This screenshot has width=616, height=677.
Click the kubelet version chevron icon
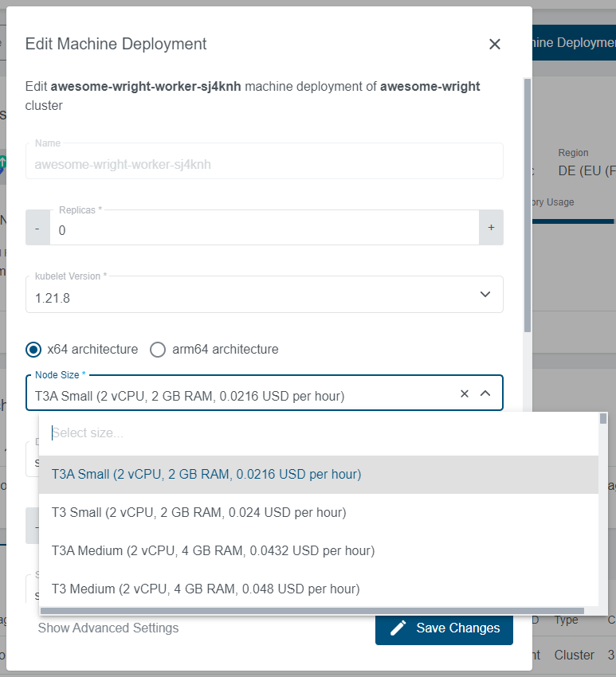click(x=485, y=295)
